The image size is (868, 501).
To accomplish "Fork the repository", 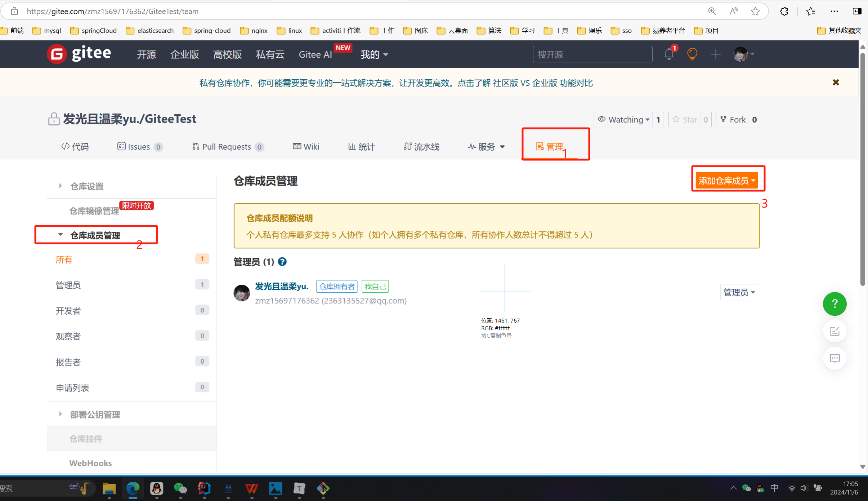I will tap(733, 120).
